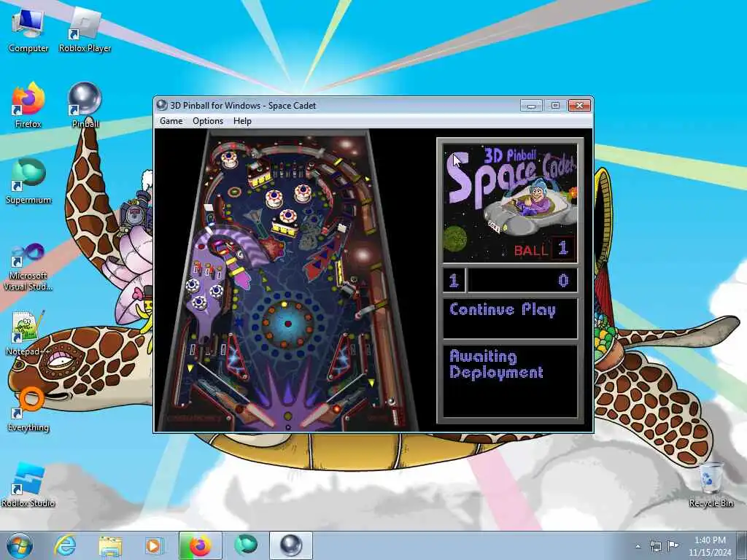Image resolution: width=747 pixels, height=560 pixels.
Task: Open the Help menu
Action: (x=242, y=121)
